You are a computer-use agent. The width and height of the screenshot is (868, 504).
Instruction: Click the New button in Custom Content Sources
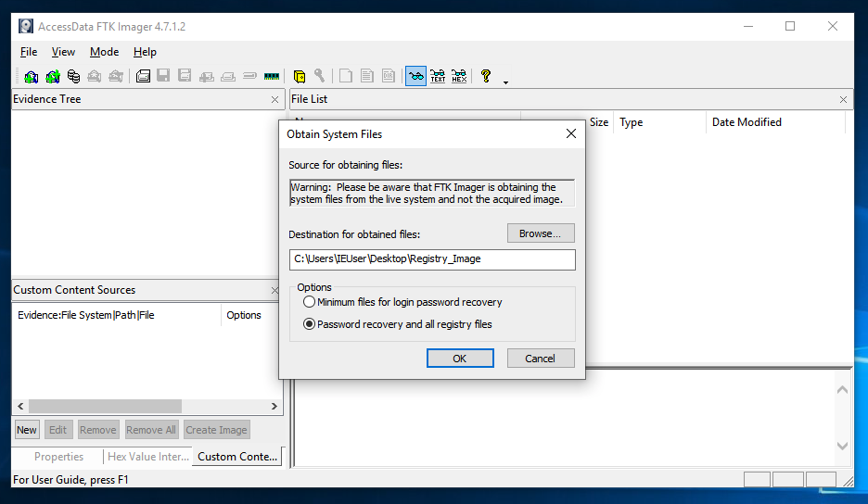click(27, 430)
